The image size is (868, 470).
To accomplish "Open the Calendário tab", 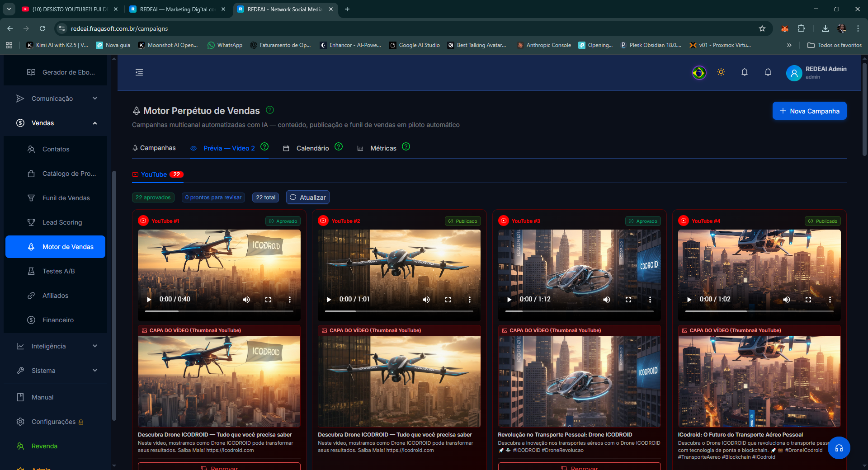I will point(306,148).
